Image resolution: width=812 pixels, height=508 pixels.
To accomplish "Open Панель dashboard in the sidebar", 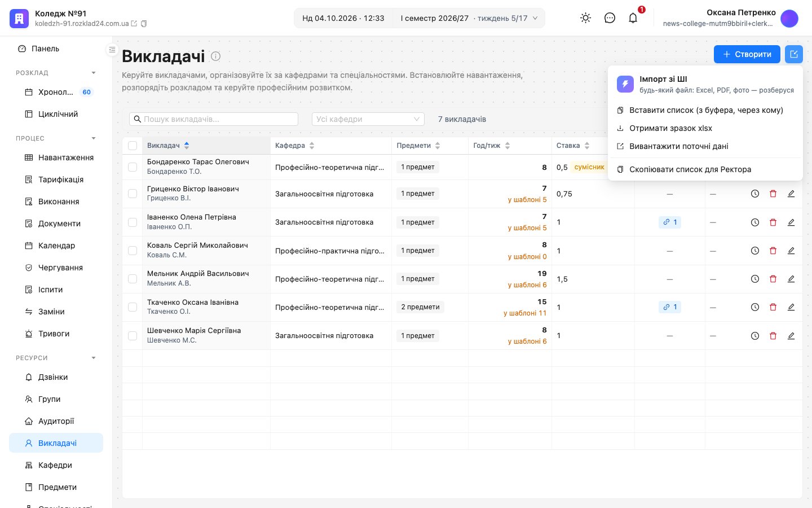I will click(56, 49).
